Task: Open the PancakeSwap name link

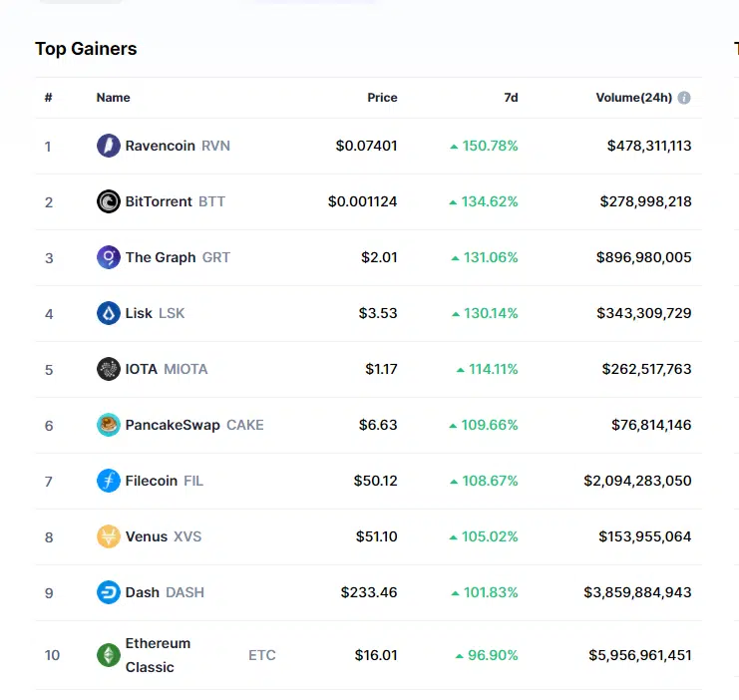Action: point(173,425)
